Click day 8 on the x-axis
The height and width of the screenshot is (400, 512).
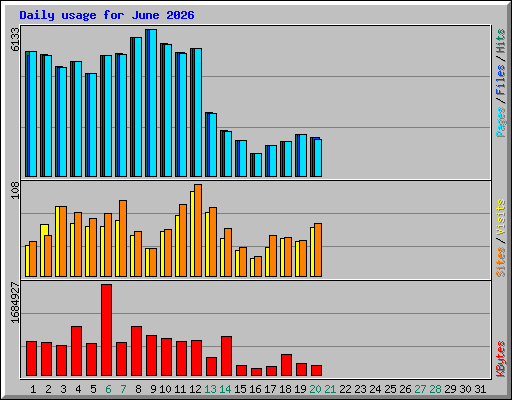click(138, 389)
